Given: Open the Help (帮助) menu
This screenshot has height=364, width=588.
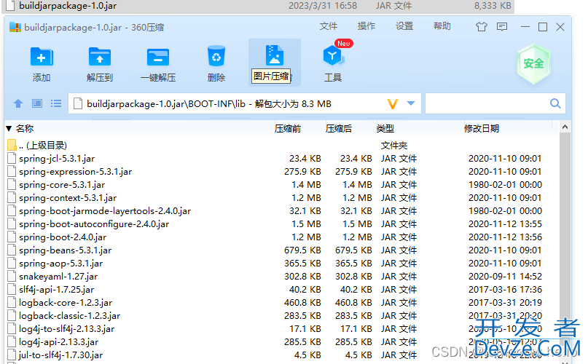Looking at the screenshot, I should click(x=442, y=26).
